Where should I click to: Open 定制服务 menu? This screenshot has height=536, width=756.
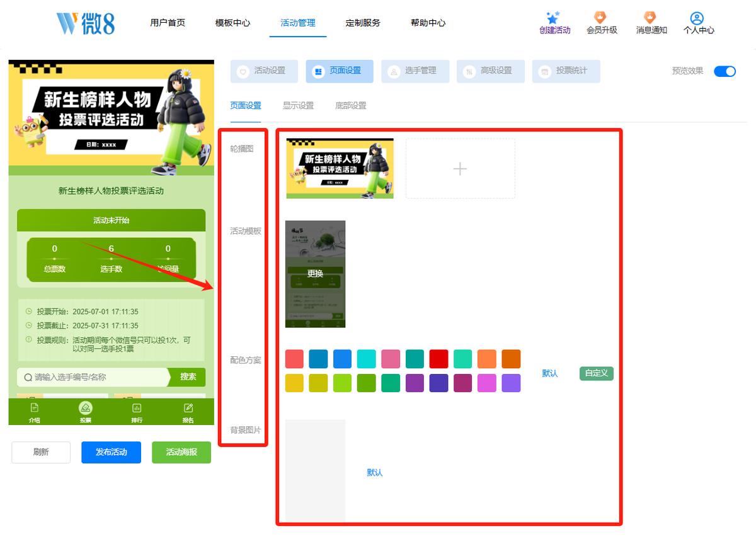[x=363, y=23]
